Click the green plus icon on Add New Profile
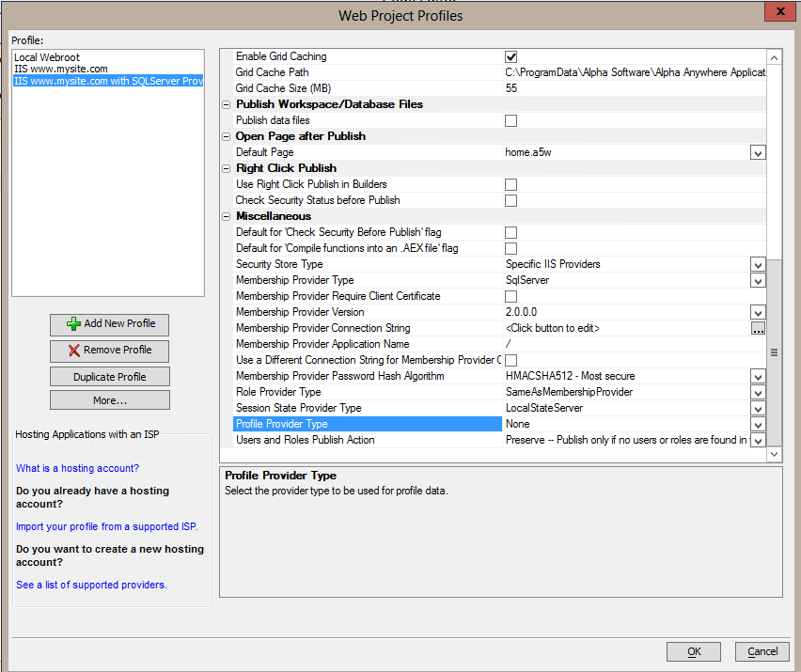 click(x=73, y=323)
